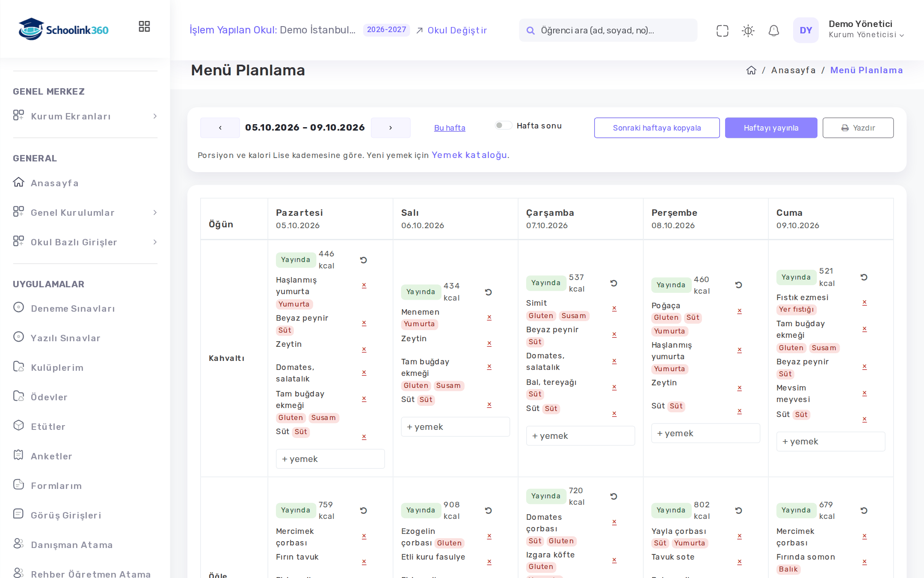Toggle fullscreen mode icon
The height and width of the screenshot is (578, 924).
pyautogui.click(x=722, y=30)
